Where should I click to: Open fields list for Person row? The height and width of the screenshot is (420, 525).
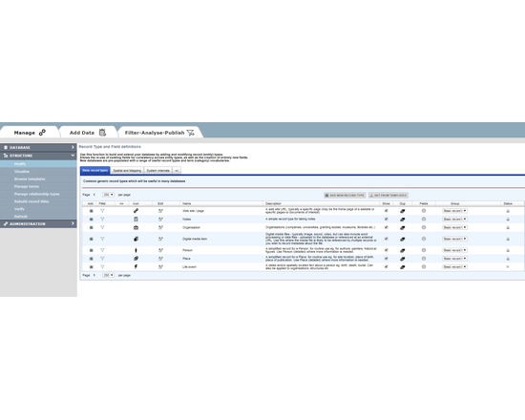[424, 250]
